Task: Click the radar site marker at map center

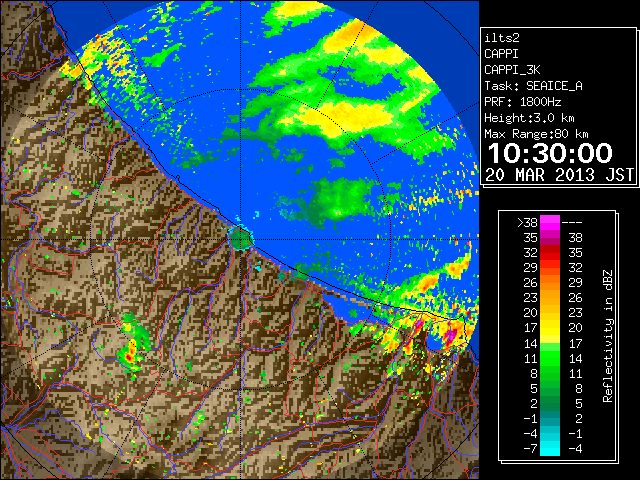Action: [241, 239]
